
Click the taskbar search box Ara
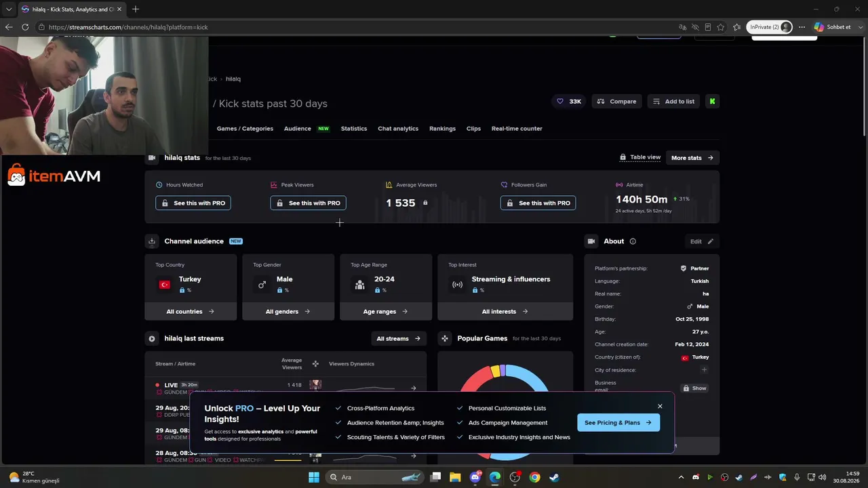click(374, 477)
